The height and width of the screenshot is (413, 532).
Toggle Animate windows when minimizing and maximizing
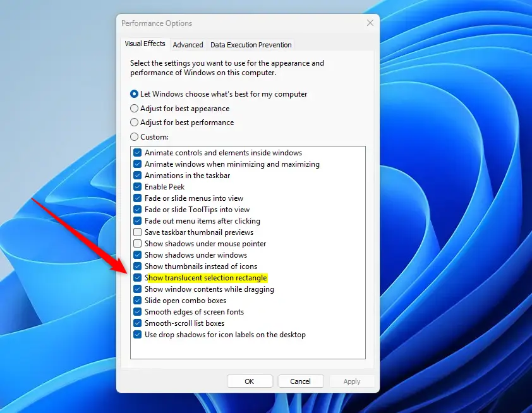(x=137, y=164)
